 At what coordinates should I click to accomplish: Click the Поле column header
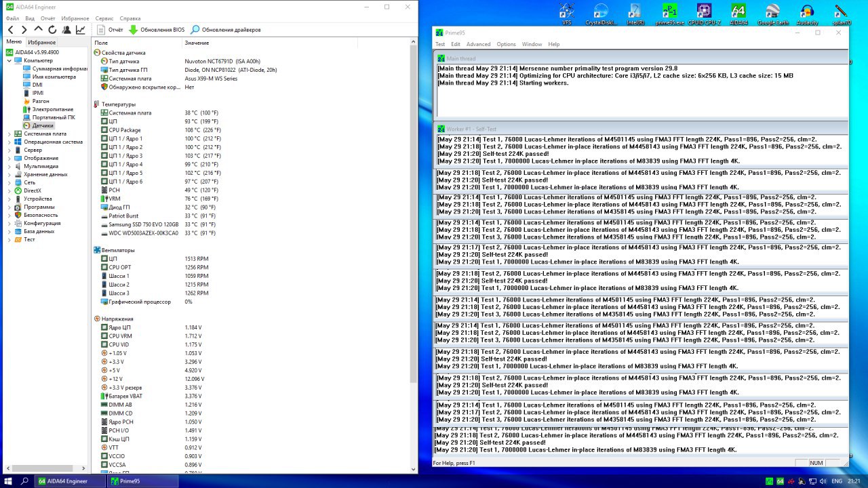tap(137, 43)
